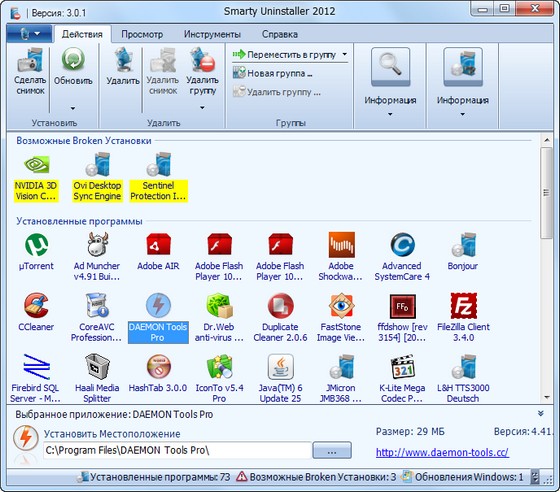Viewport: 560px width, 492px height.
Task: Select the NVIDIA 3D Vision broken install
Action: 36,178
